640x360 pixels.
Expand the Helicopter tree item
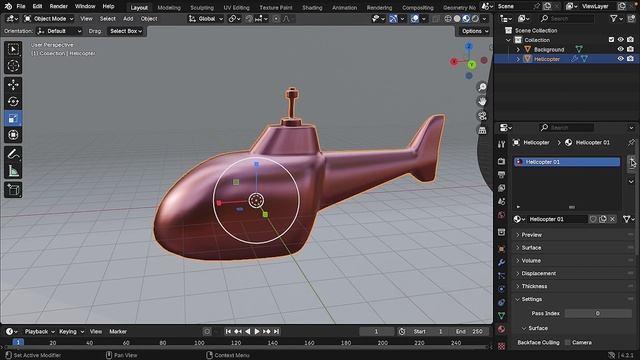[x=518, y=59]
